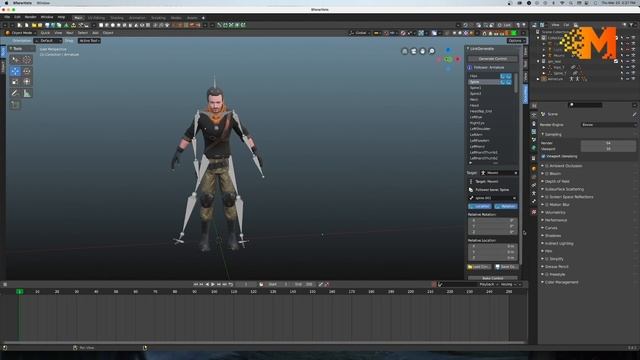640x360 pixels.
Task: Open the Select menu in viewport header
Action: point(83,33)
